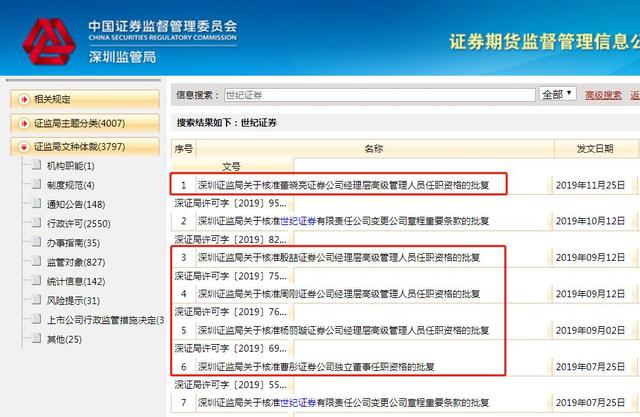Viewport: 640px width, 417px height.
Task: Click document number 深证局许可字[2019]55...
Action: [231, 384]
